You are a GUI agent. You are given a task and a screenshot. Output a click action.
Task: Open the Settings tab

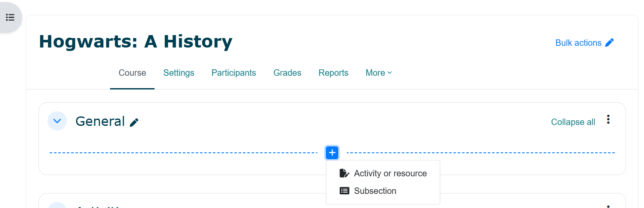click(179, 73)
